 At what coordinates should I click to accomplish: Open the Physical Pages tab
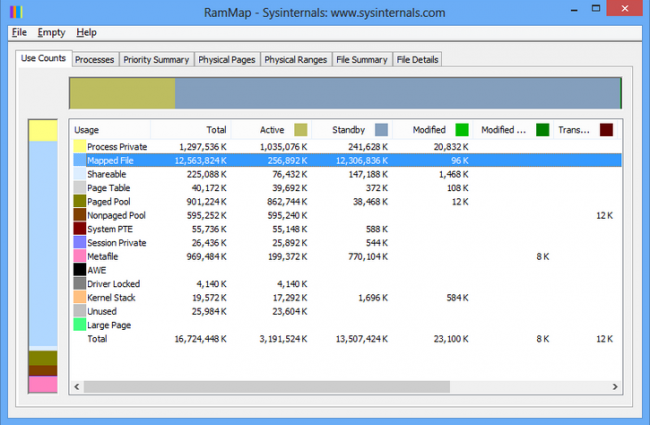(227, 60)
